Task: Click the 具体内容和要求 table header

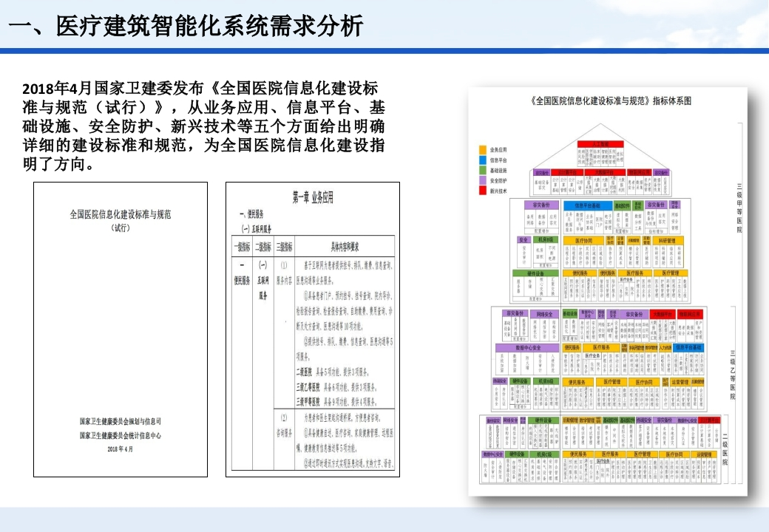Action: pos(345,247)
